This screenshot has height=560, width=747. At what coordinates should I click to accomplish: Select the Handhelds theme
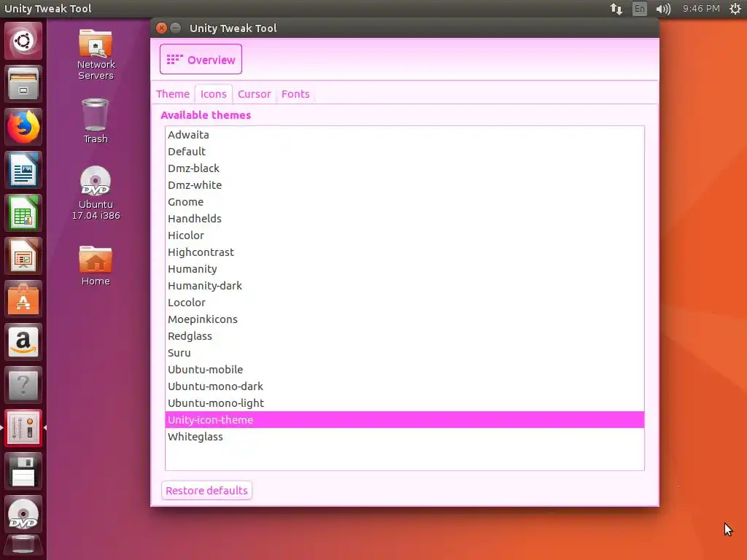404,219
